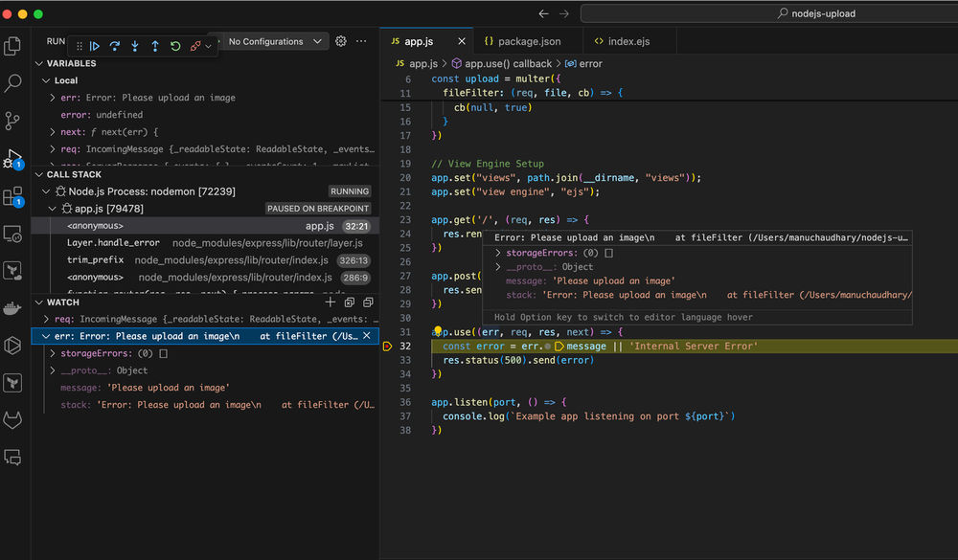Open the Docker sidebar icon
The height and width of the screenshot is (560, 958).
click(x=12, y=308)
